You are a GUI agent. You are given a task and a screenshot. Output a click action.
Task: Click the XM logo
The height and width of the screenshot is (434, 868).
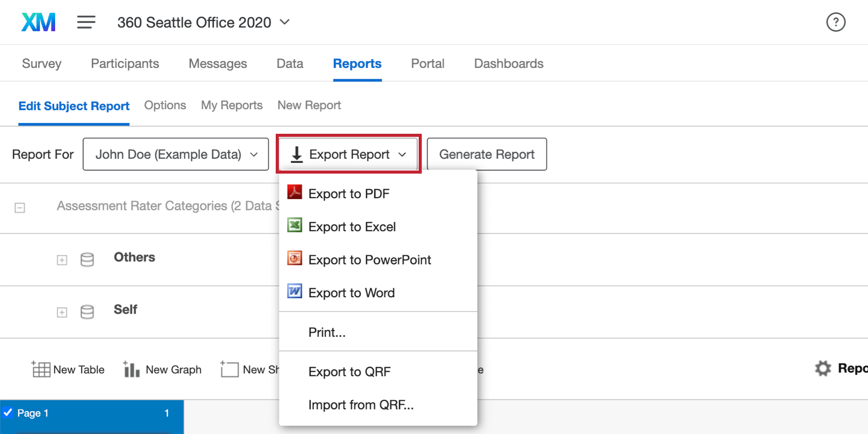[x=38, y=22]
